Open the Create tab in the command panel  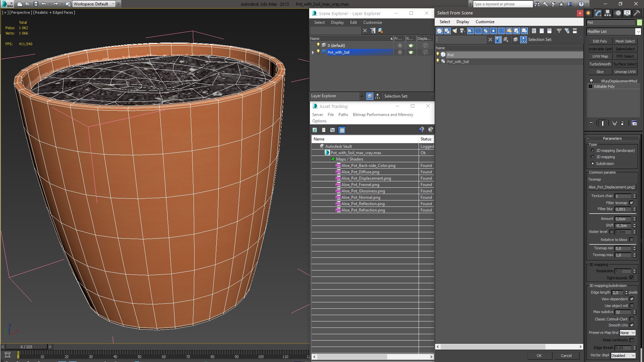point(588,13)
